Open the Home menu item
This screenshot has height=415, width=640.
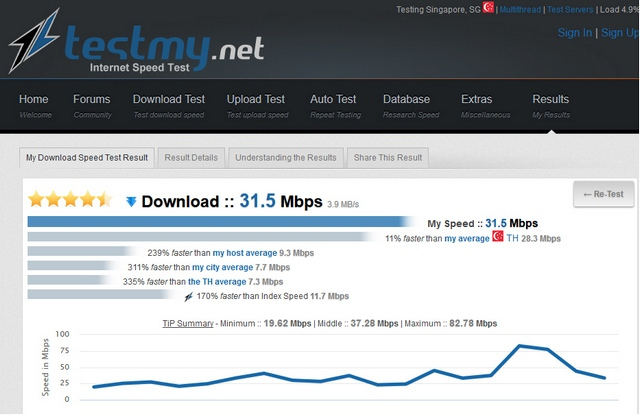coord(33,105)
